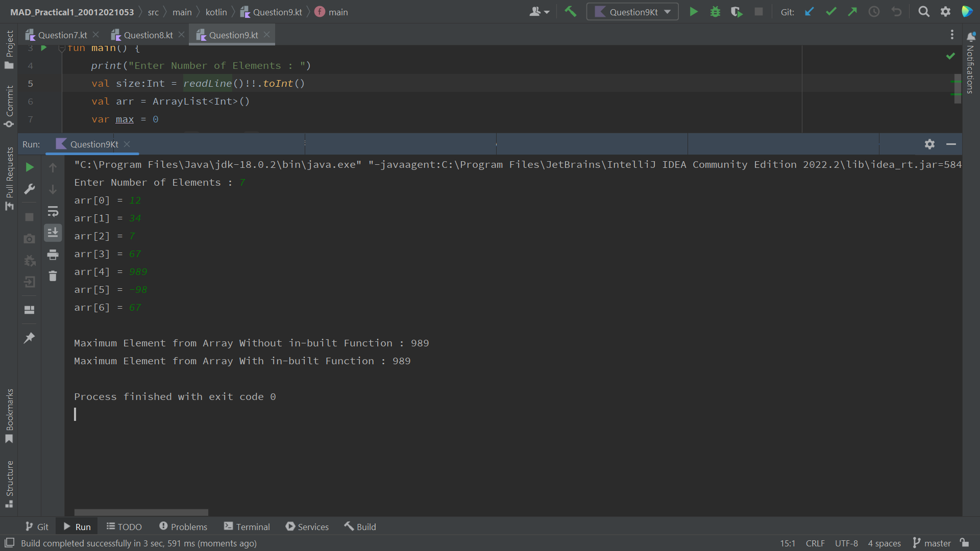Rerun program in Run panel
980x551 pixels.
point(30,167)
